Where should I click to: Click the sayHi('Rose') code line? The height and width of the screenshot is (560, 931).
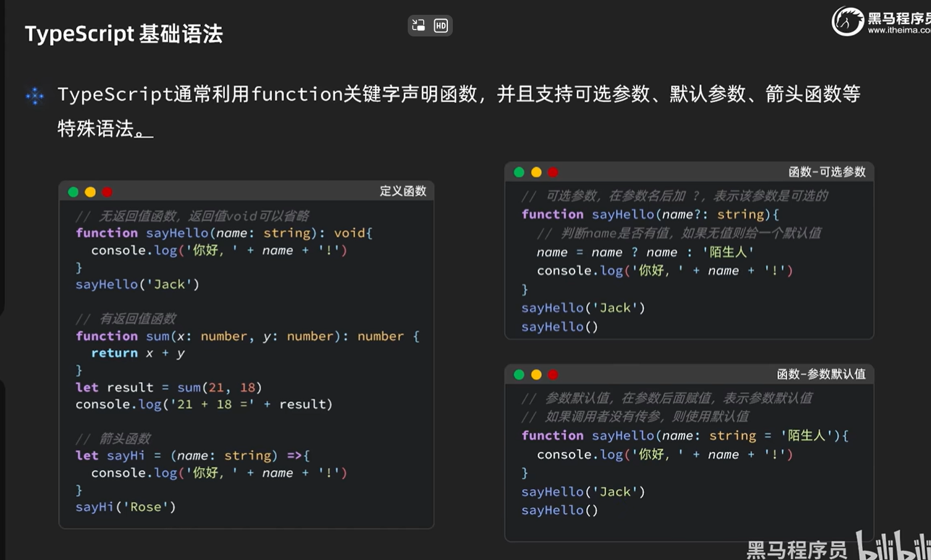[x=125, y=507]
